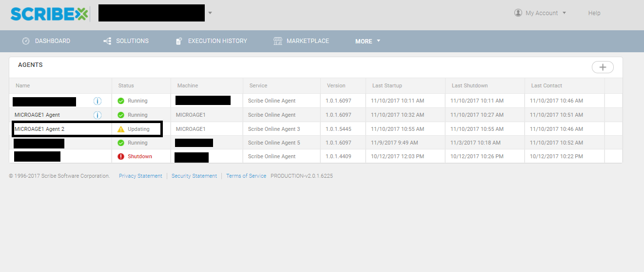Sort by Last Contact column header
Image resolution: width=644 pixels, height=272 pixels.
(x=546, y=85)
